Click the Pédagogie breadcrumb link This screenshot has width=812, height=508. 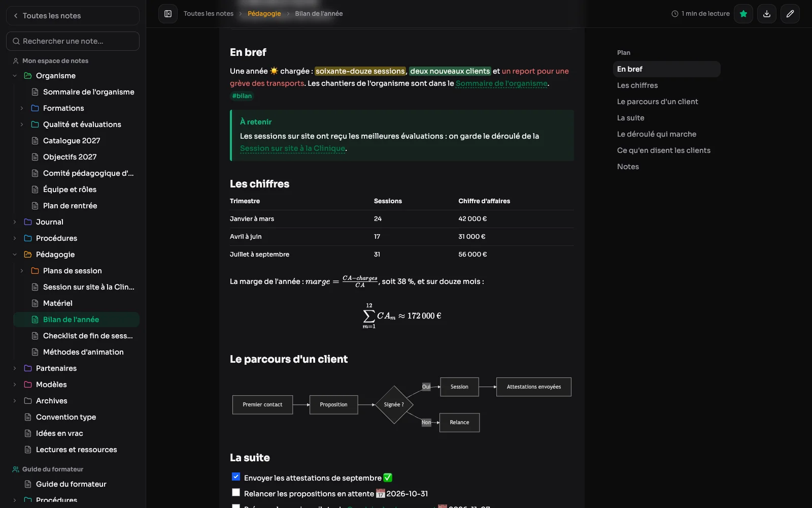(264, 14)
